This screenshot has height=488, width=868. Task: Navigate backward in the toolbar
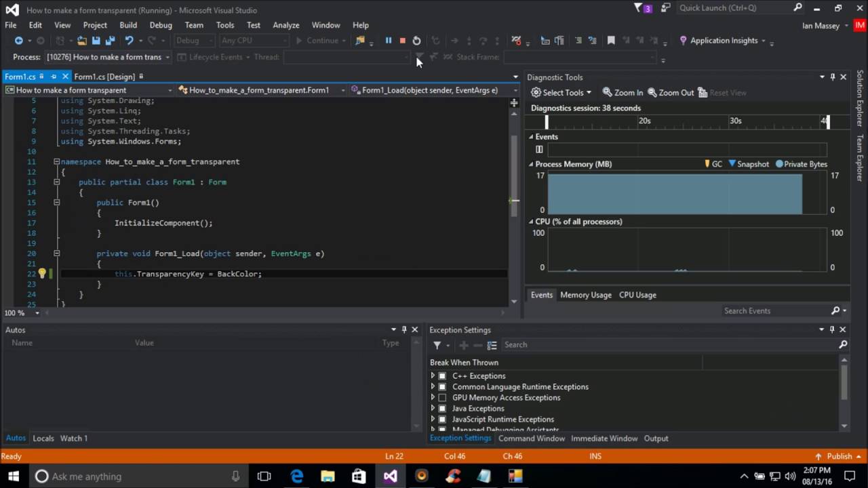19,41
